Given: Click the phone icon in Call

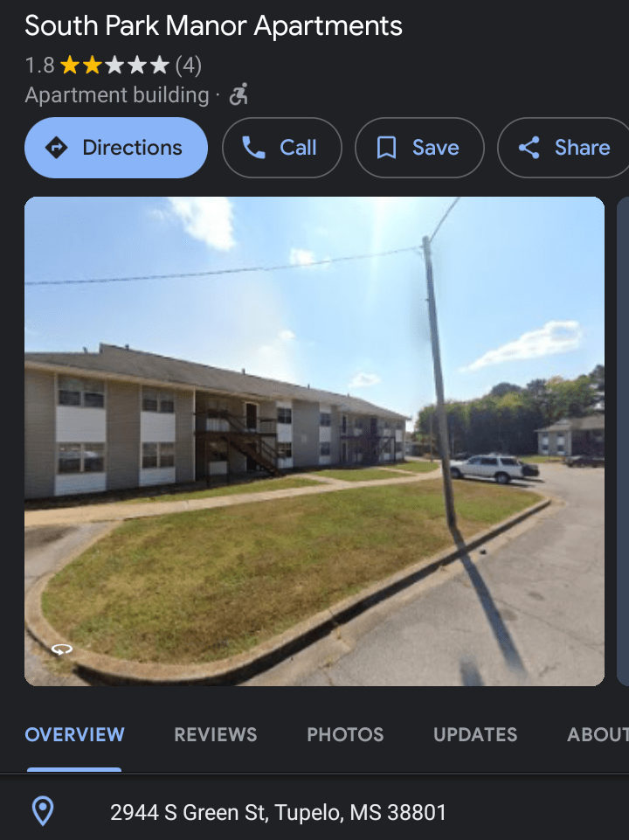Looking at the screenshot, I should (x=253, y=148).
